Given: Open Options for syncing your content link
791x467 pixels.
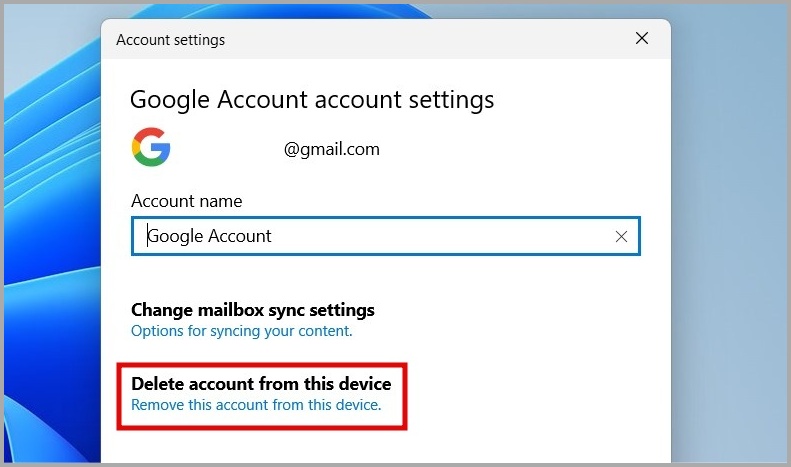Looking at the screenshot, I should pos(241,330).
